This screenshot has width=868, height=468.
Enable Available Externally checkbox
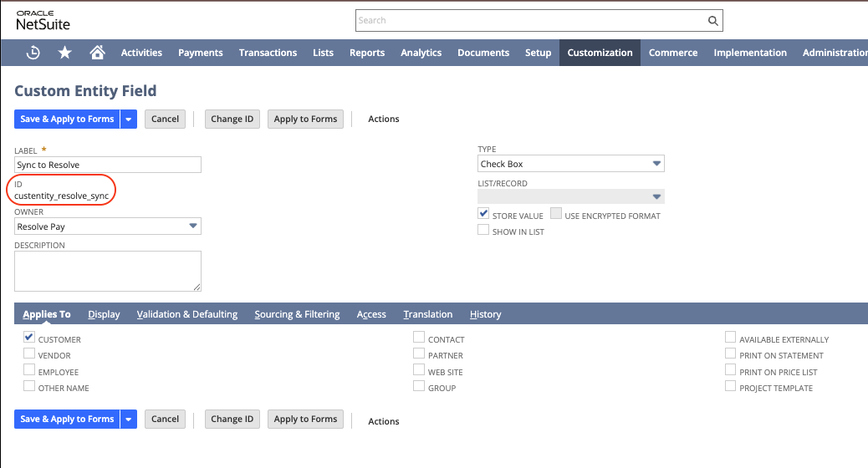tap(731, 337)
